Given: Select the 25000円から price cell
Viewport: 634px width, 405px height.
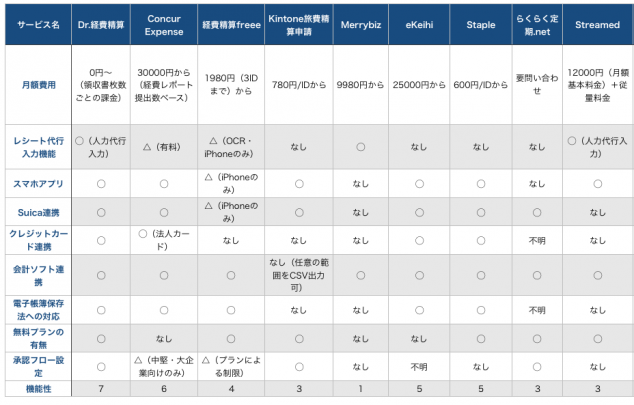Looking at the screenshot, I should tap(419, 85).
